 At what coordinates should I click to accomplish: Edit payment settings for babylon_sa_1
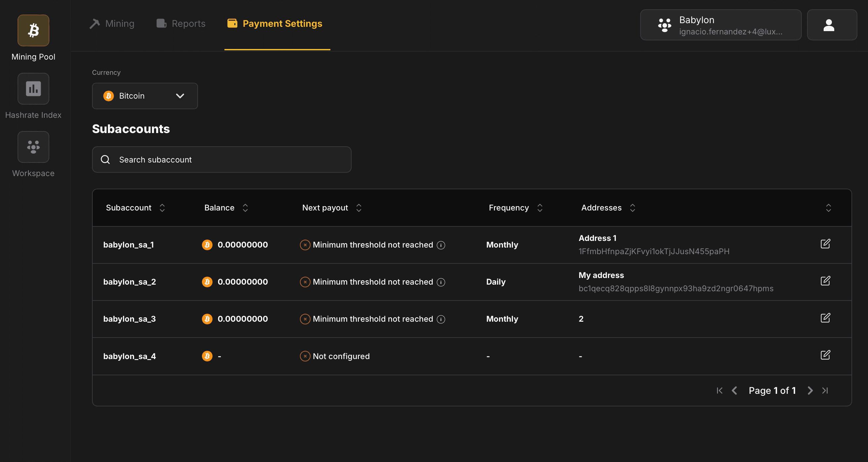tap(826, 244)
